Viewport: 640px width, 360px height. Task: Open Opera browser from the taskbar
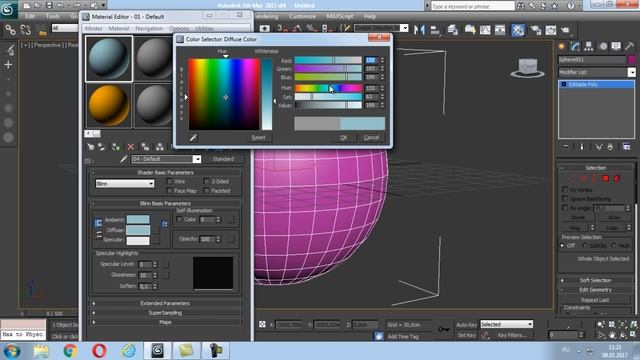click(x=99, y=351)
